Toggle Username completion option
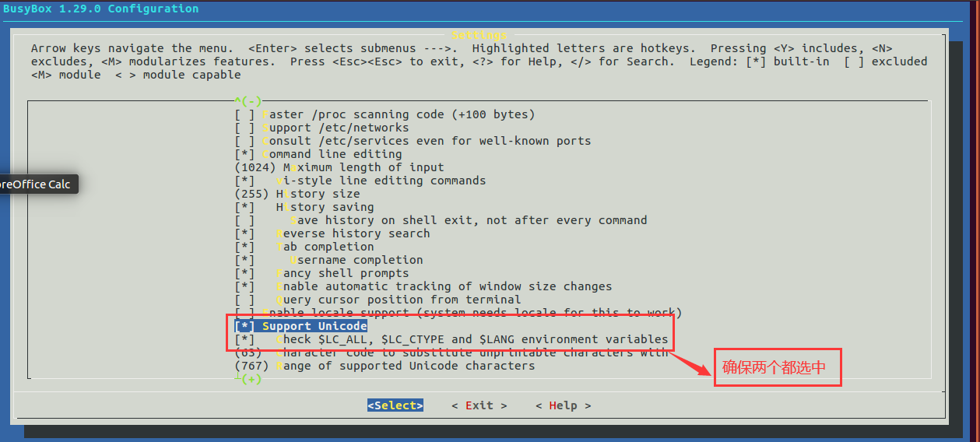The image size is (980, 442). pyautogui.click(x=328, y=260)
